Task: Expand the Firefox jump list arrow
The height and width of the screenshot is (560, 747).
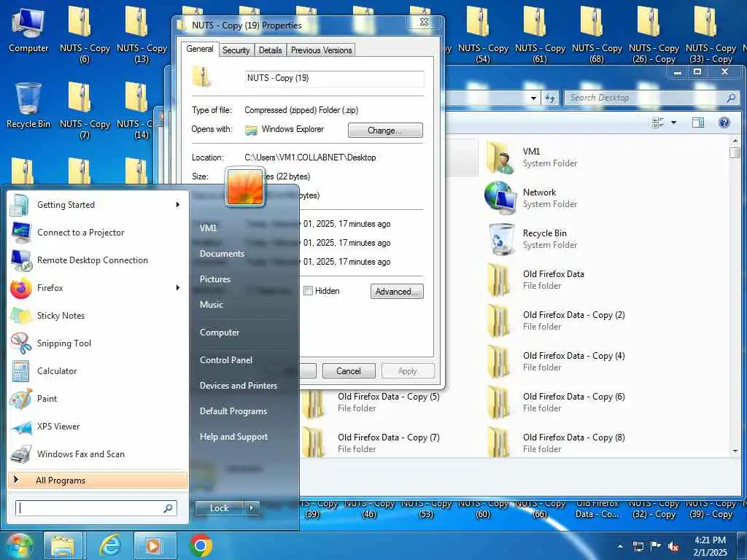Action: 178,287
